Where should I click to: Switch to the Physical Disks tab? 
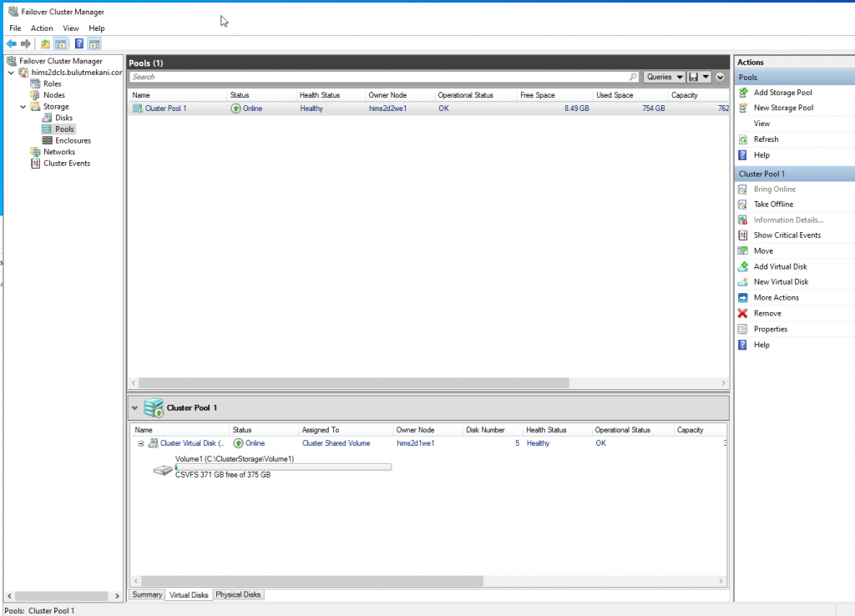tap(238, 594)
